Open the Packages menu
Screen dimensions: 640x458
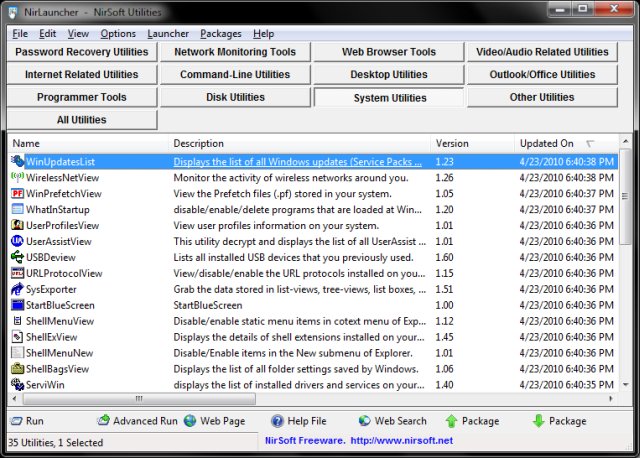click(x=220, y=33)
